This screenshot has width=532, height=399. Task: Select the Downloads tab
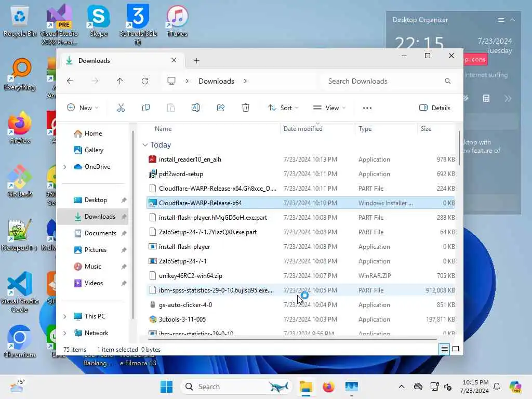click(x=122, y=60)
